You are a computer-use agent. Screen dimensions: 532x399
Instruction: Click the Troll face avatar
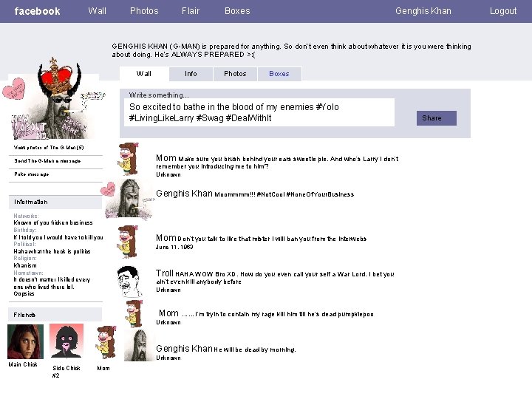(x=129, y=282)
